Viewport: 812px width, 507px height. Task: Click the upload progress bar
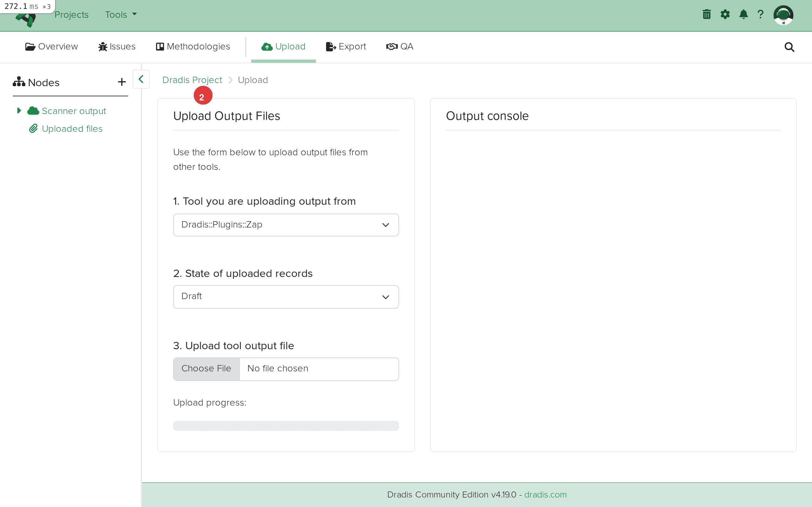coord(285,426)
